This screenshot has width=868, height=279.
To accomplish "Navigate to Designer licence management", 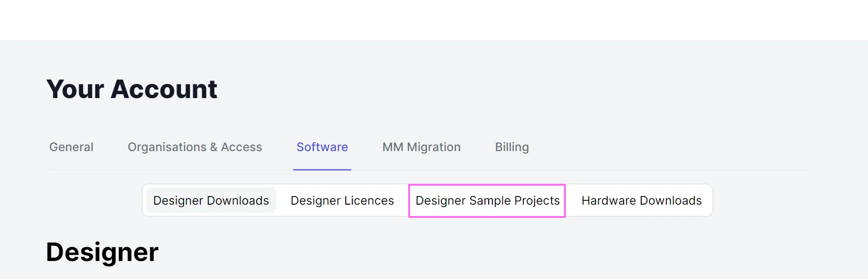I will tap(342, 200).
